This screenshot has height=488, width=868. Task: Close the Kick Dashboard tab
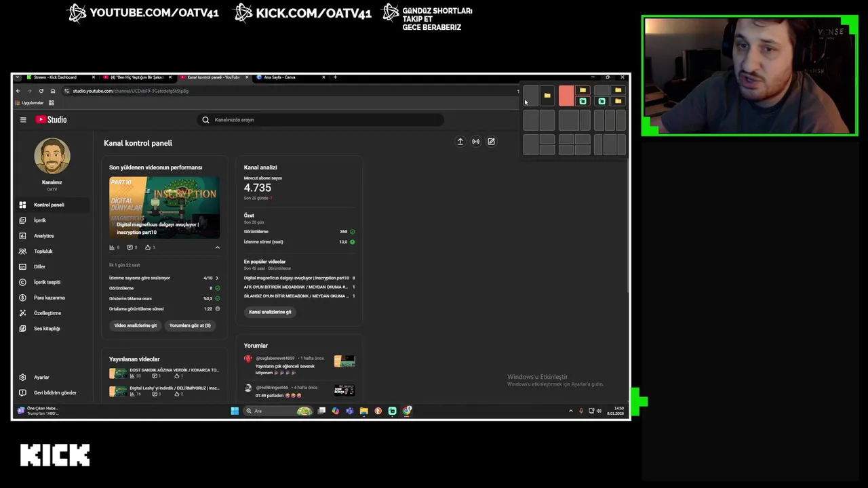(94, 77)
